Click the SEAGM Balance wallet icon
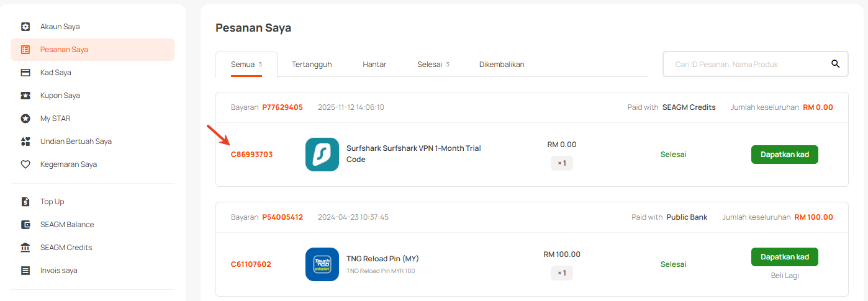This screenshot has width=868, height=301. (x=25, y=225)
